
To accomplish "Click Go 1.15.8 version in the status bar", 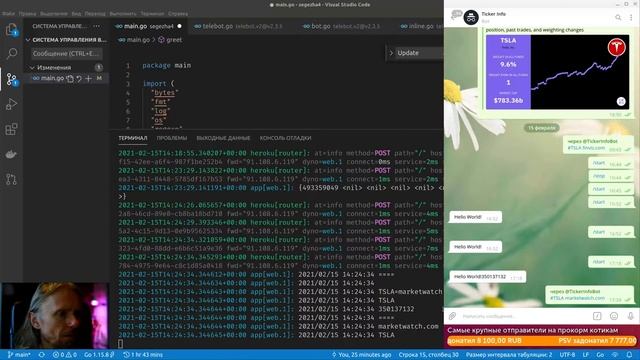I will point(99,355).
